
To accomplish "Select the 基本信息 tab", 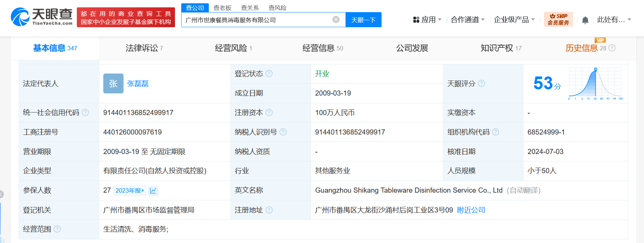I will coord(55,48).
